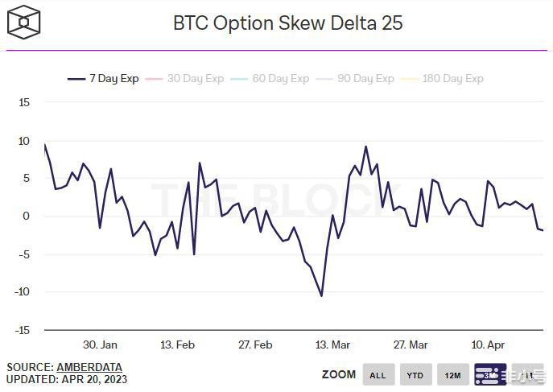Open the AMBERDATA source link

click(x=89, y=367)
